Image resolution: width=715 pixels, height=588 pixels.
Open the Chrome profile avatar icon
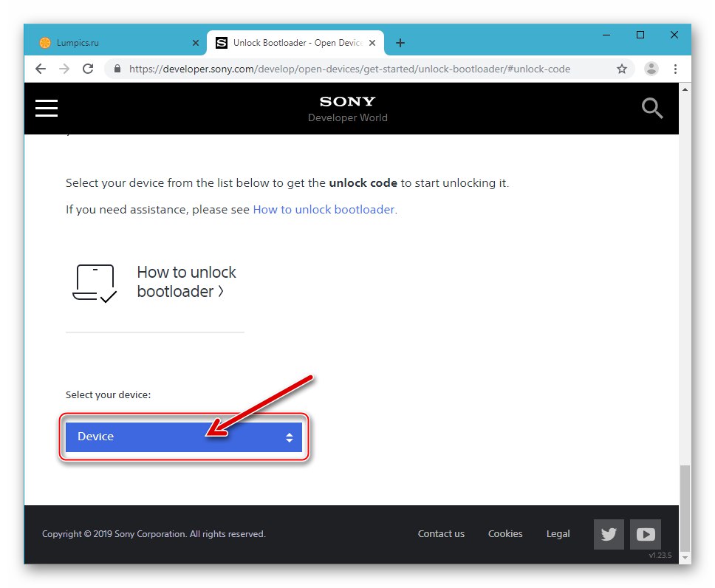pyautogui.click(x=651, y=68)
